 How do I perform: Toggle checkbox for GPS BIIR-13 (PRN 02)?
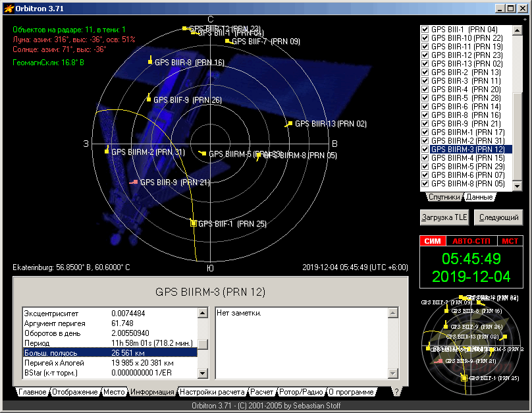click(x=425, y=64)
